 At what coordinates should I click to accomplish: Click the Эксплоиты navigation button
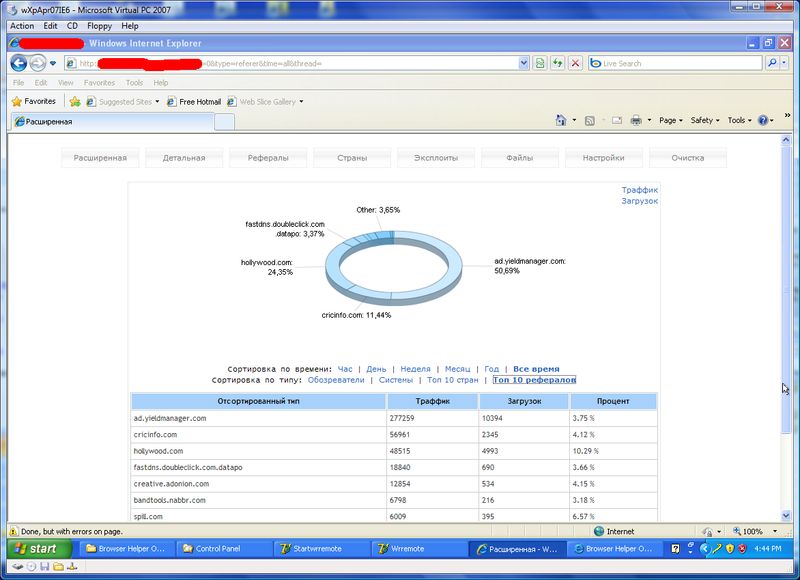coord(436,158)
